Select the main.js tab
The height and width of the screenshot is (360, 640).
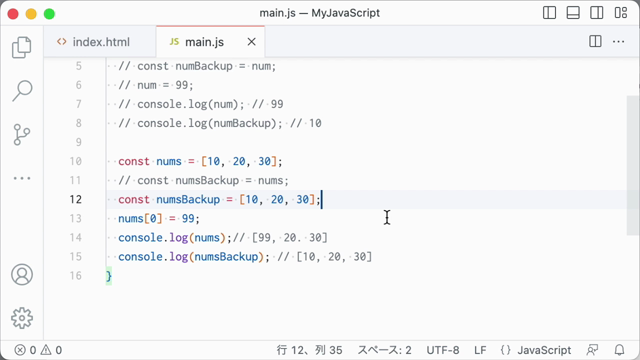pyautogui.click(x=204, y=42)
